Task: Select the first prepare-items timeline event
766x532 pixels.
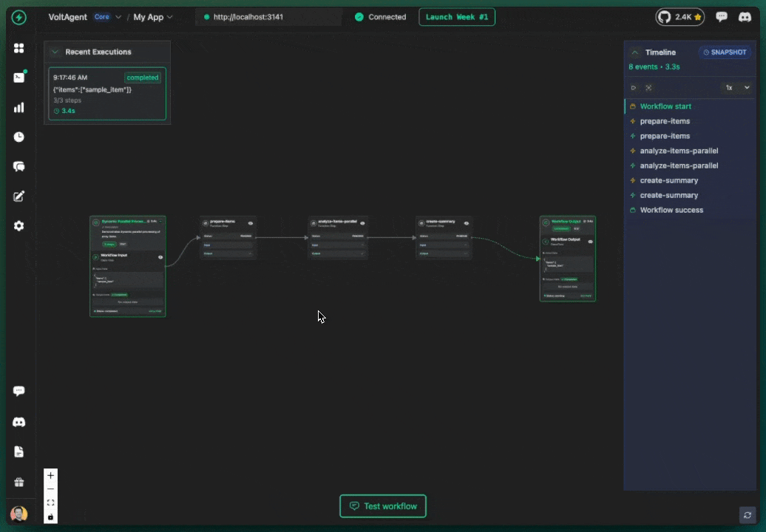Action: pyautogui.click(x=689, y=121)
